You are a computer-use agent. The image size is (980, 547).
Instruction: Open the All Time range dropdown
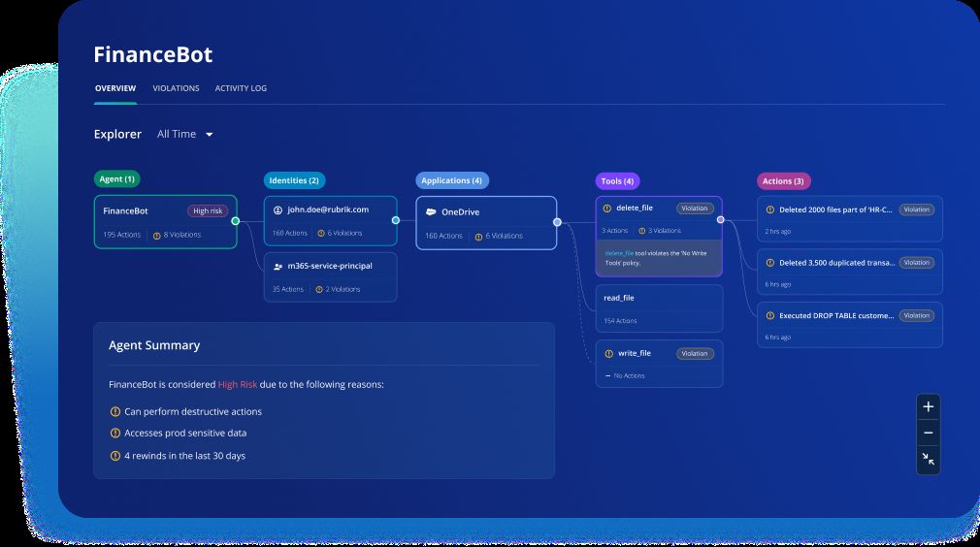185,134
